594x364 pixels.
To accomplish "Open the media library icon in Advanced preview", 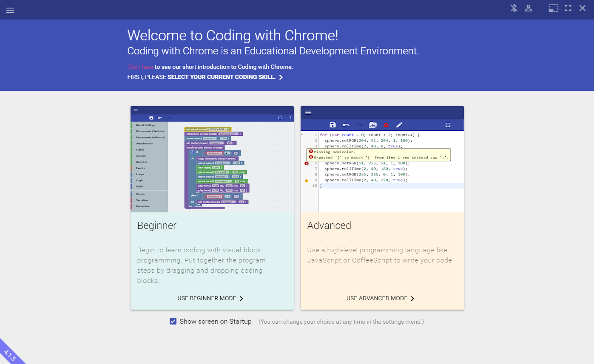I will 372,125.
